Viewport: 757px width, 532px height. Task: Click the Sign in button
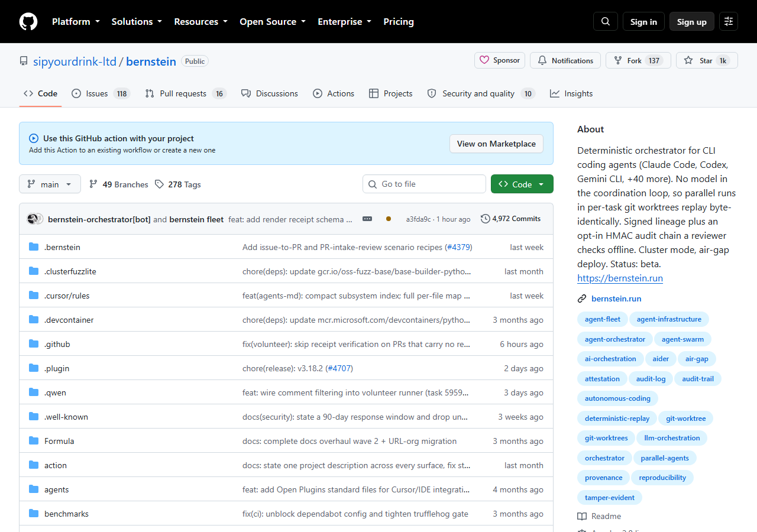point(643,21)
